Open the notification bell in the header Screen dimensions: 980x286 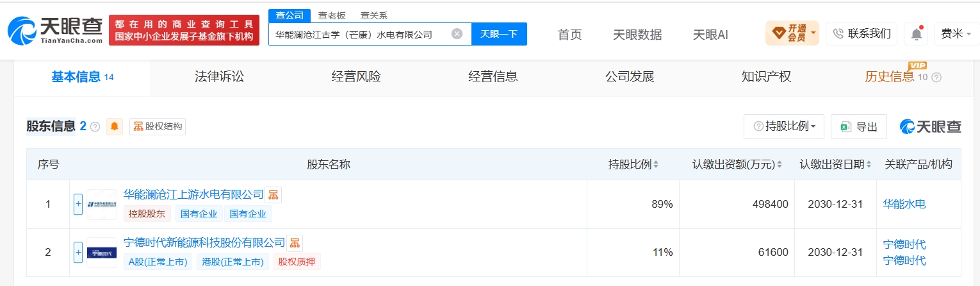click(x=916, y=33)
